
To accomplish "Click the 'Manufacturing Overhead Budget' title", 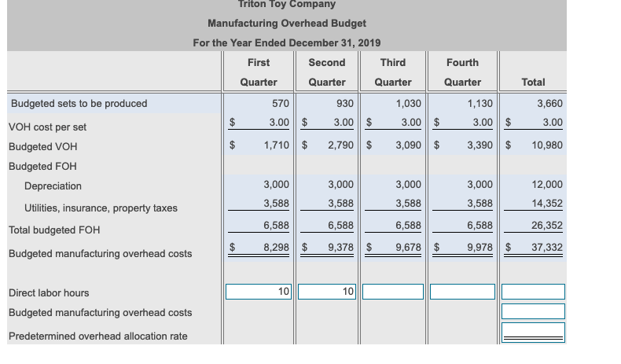I will coord(287,24).
